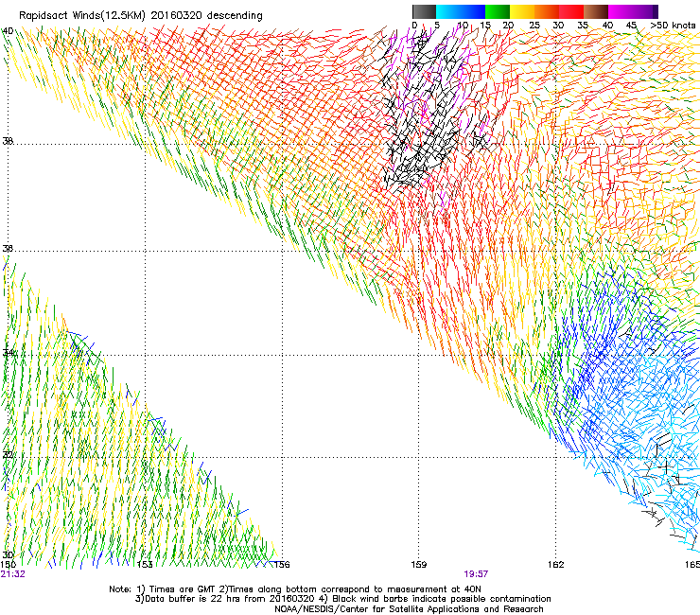Click the latitude '34' axis label
Viewport: 700px width, 615px height.
[x=8, y=352]
